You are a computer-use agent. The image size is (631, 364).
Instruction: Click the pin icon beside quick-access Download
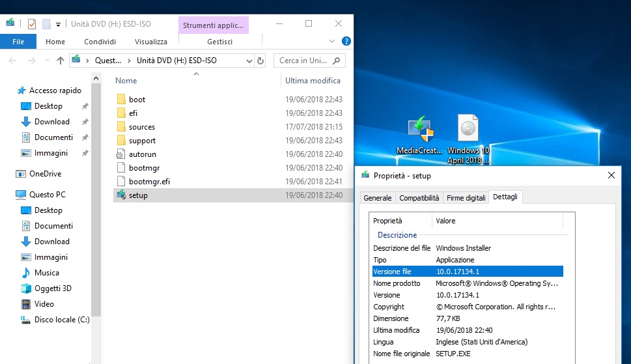tap(85, 122)
